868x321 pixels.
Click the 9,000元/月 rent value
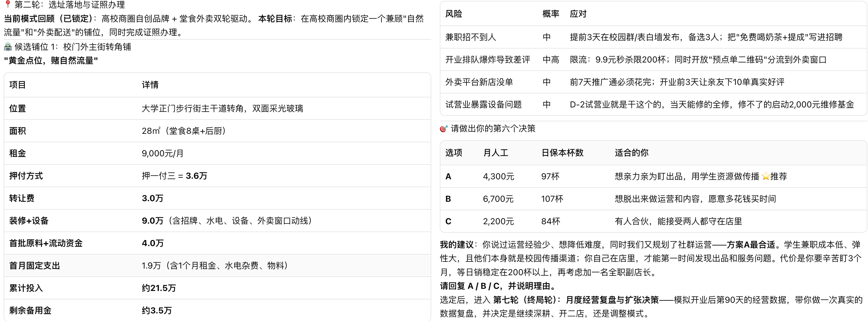tap(163, 154)
